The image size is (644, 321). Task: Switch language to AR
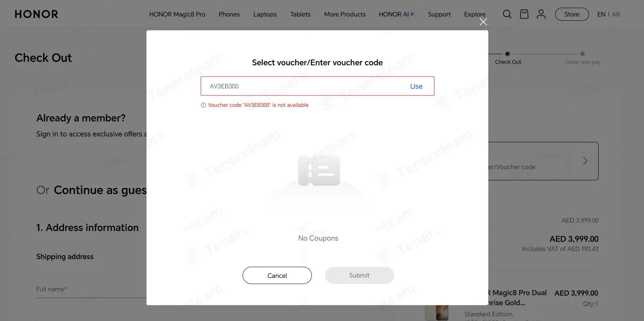point(616,14)
